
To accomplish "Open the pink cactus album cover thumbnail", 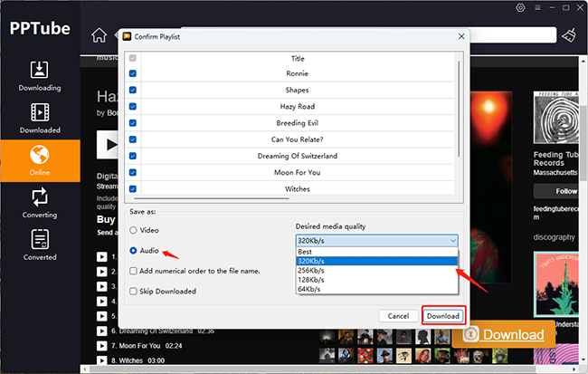I will pyautogui.click(x=556, y=283).
